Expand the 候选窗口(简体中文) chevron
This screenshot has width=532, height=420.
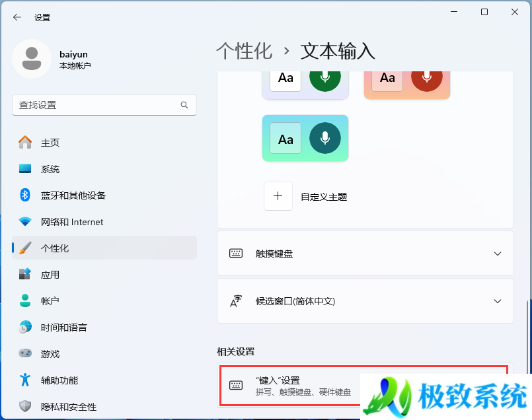[x=498, y=301]
